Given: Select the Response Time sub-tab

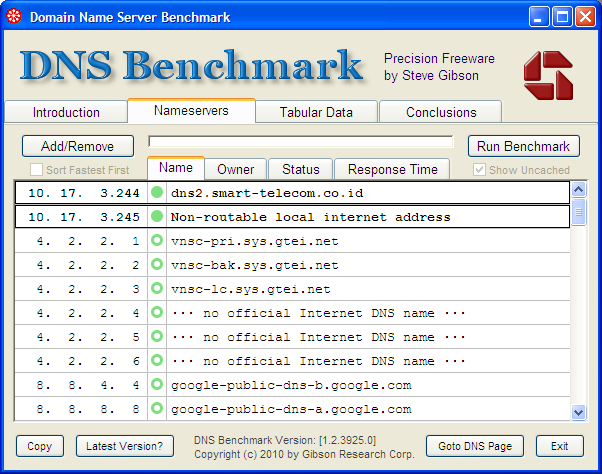Looking at the screenshot, I should pos(392,169).
